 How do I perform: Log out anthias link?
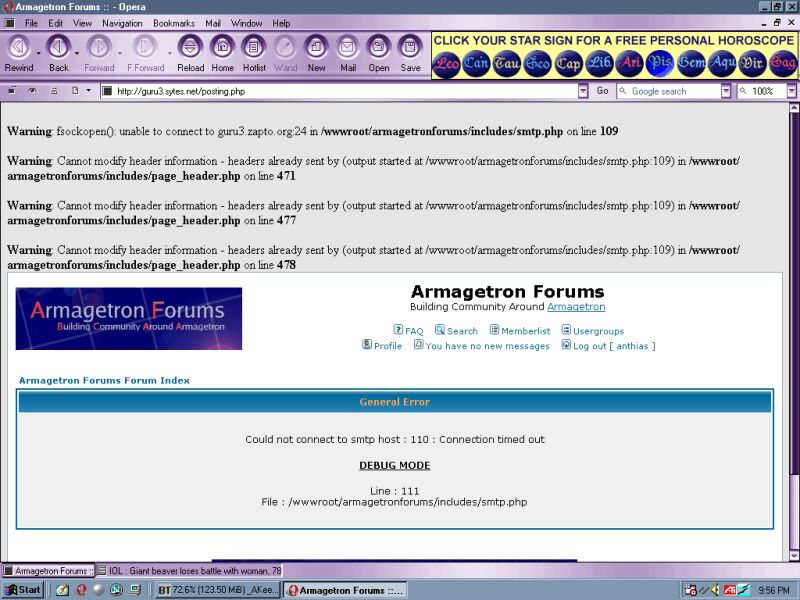(608, 345)
